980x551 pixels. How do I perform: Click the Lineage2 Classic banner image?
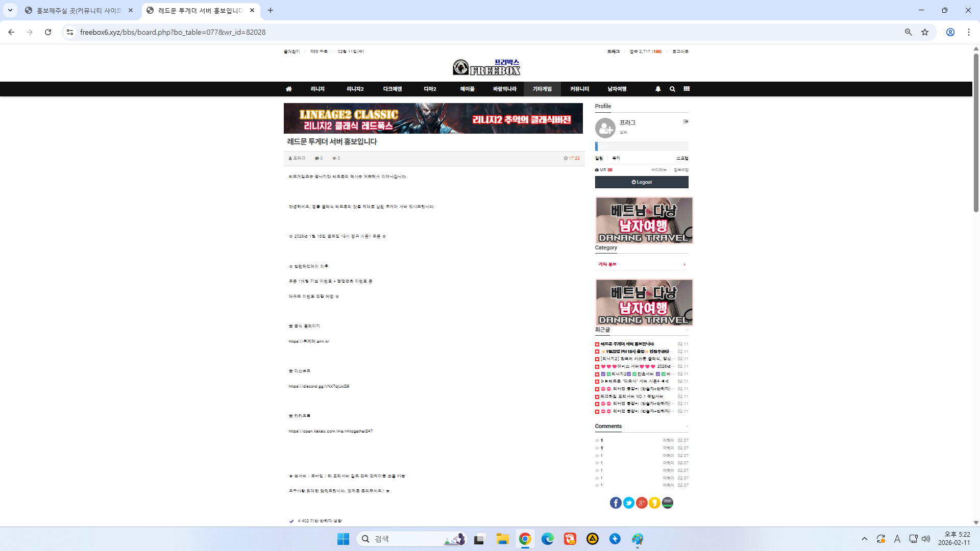(x=433, y=118)
